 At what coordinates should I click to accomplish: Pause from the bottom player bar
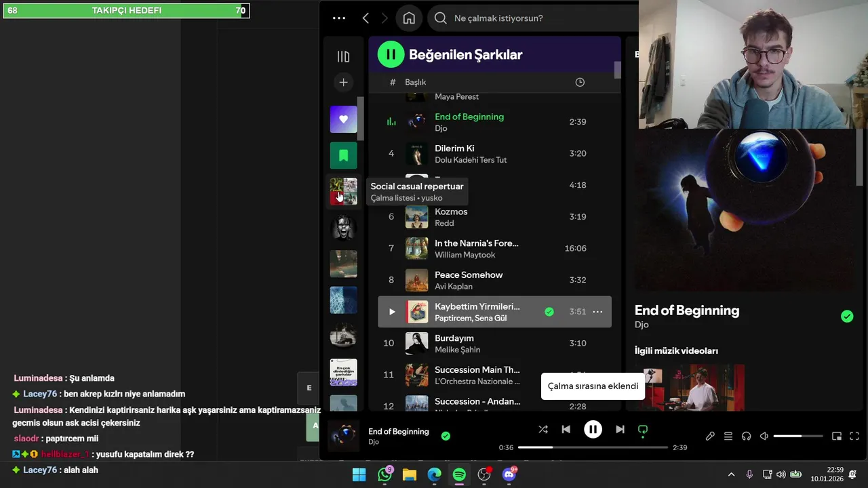point(593,429)
